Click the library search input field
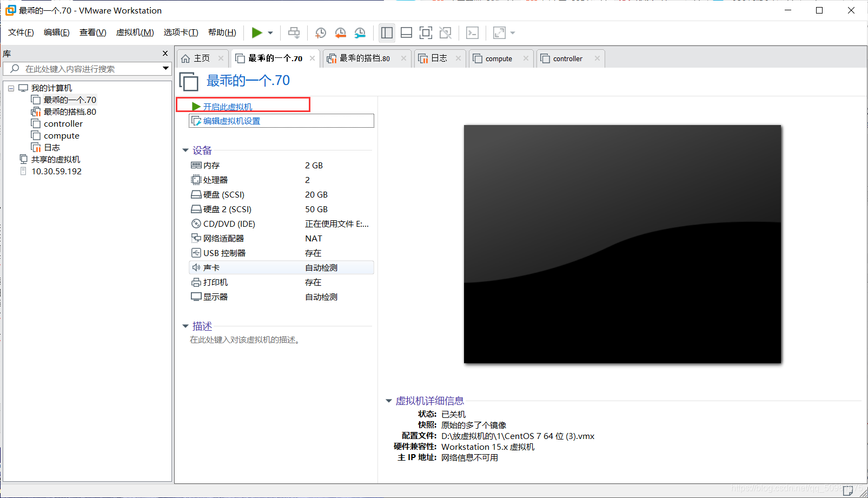The image size is (868, 498). (x=87, y=69)
